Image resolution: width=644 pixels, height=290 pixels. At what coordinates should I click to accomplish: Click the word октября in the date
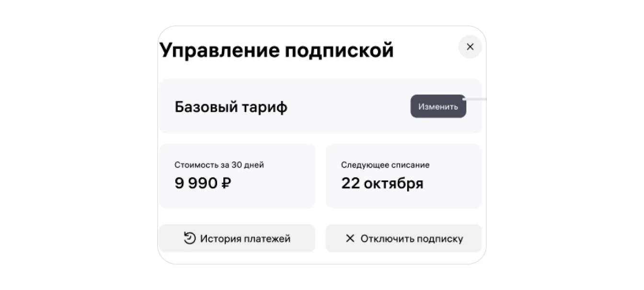pyautogui.click(x=393, y=183)
